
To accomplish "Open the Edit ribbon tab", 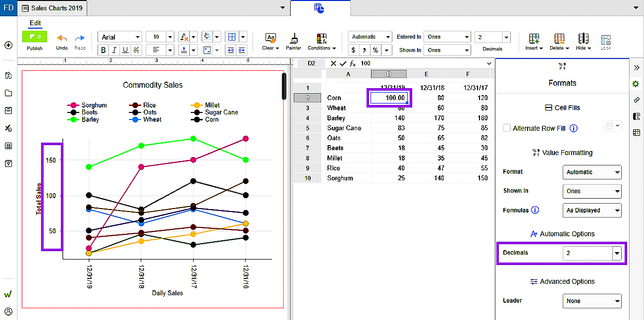I will pyautogui.click(x=35, y=23).
